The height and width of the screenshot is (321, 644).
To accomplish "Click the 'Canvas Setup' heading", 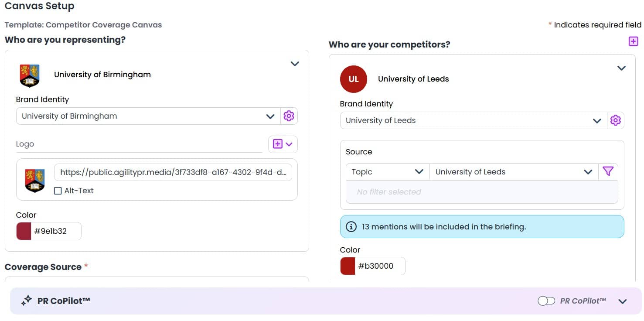I will 40,6.
